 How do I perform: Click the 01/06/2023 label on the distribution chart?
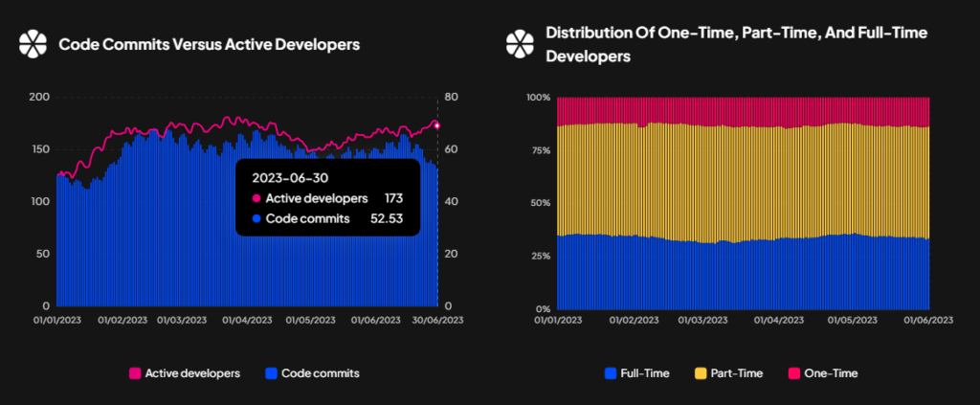[x=928, y=320]
